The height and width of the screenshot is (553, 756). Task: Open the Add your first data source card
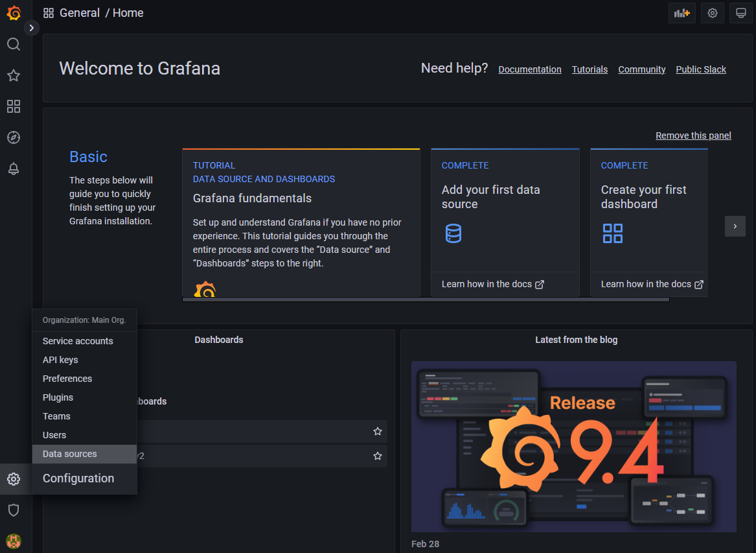505,222
